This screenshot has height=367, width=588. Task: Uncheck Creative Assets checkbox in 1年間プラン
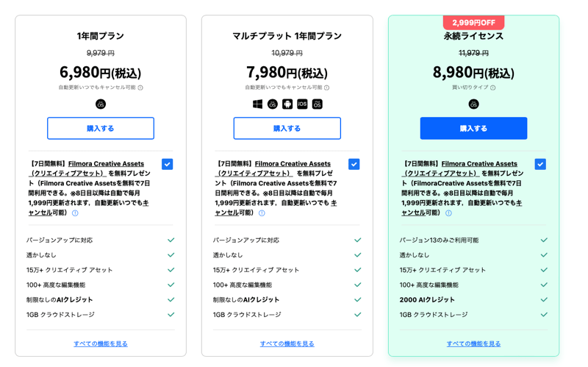pyautogui.click(x=168, y=164)
